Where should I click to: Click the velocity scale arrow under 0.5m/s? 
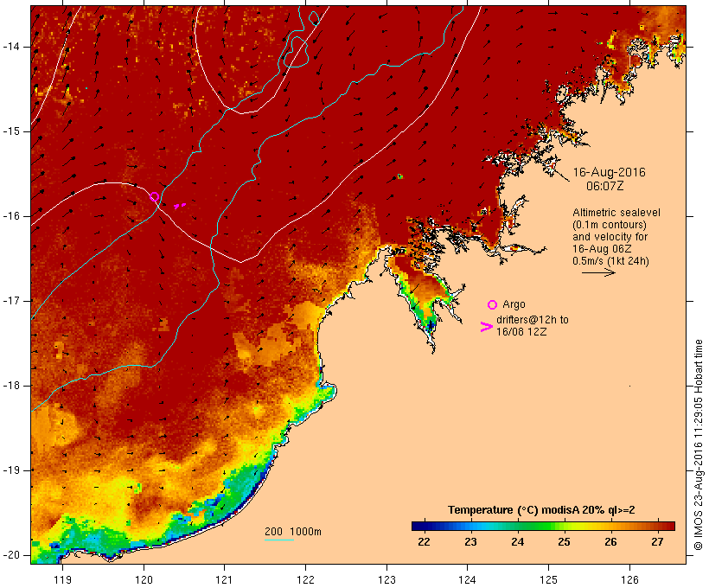click(x=598, y=272)
